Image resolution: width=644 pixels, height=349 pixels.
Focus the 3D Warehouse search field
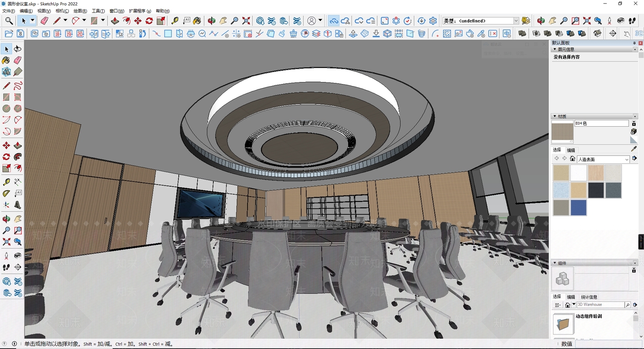pos(601,305)
